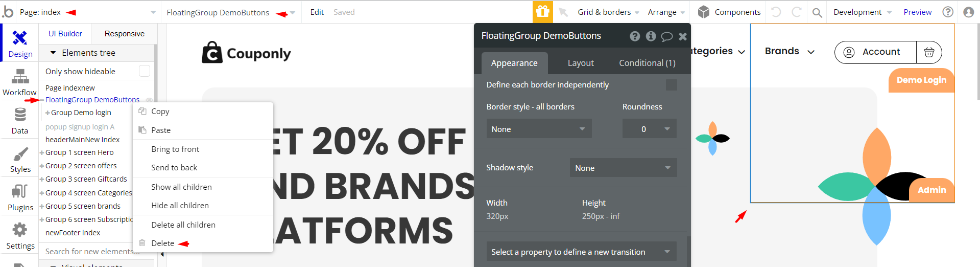Toggle visibility eye for FloatingGroup DemoButtons
Image resolution: width=980 pixels, height=267 pixels.
[x=149, y=100]
